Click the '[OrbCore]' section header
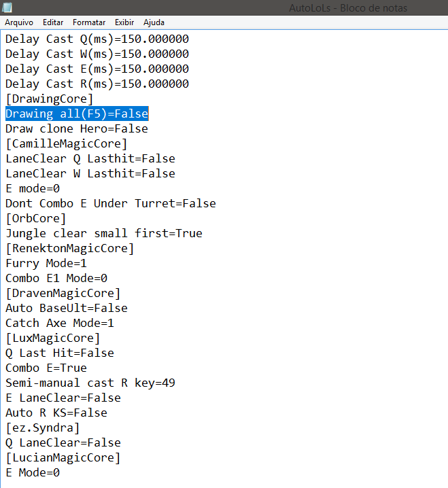 36,218
